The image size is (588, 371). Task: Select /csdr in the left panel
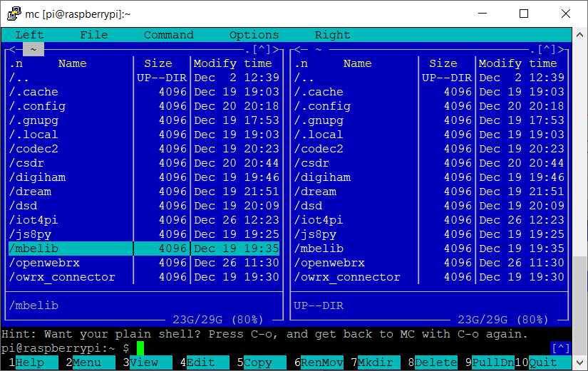144,163
